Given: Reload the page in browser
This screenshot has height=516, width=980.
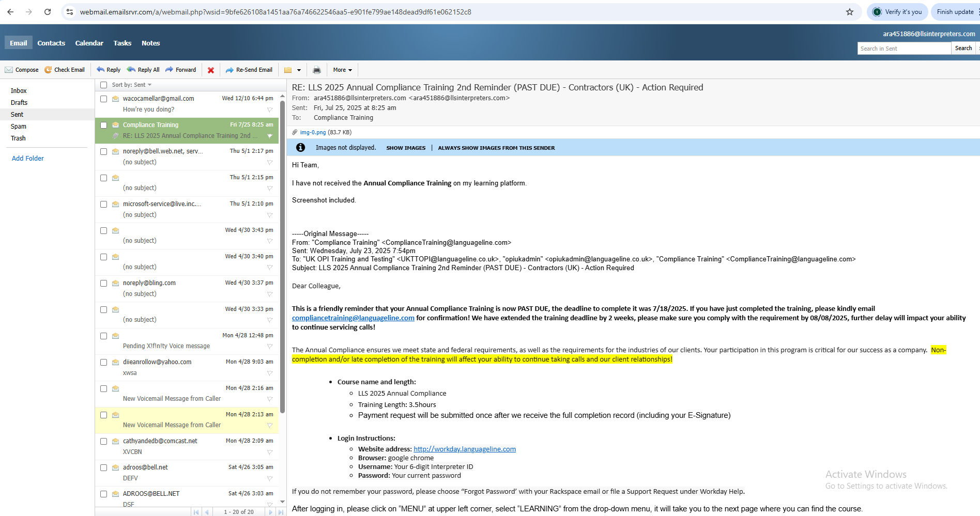Looking at the screenshot, I should click(x=48, y=12).
